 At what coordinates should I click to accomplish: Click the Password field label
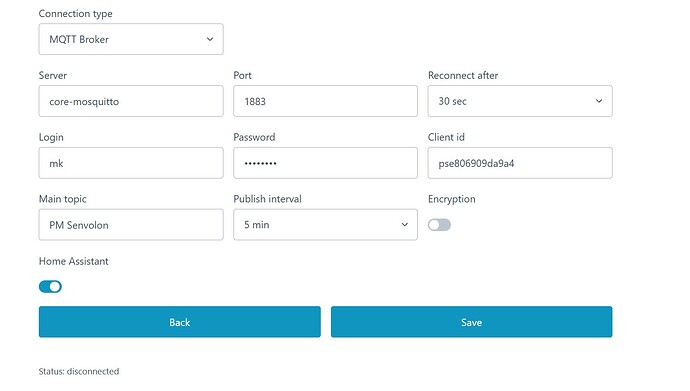pos(254,137)
